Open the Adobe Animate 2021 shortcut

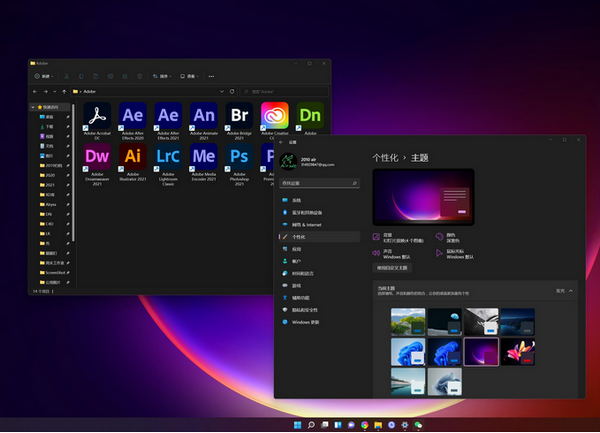click(x=204, y=118)
